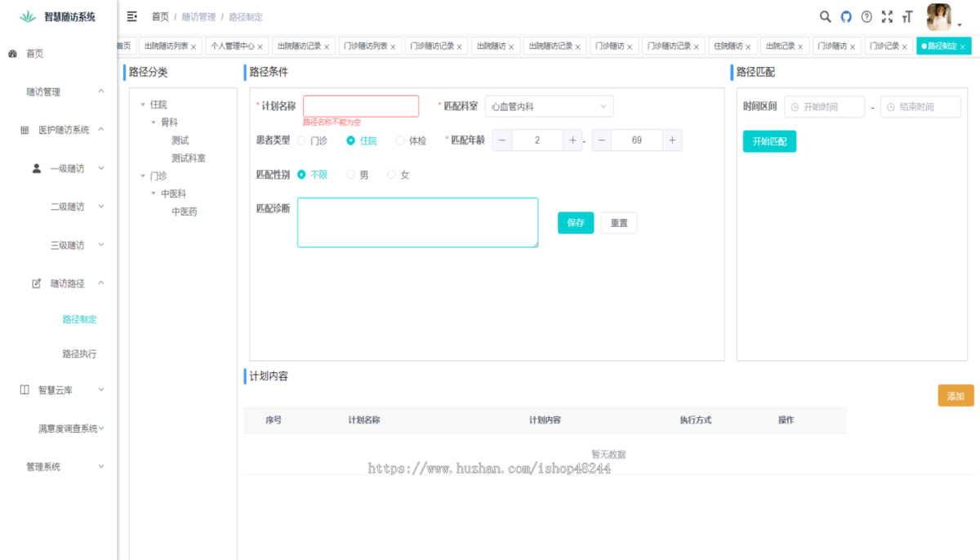Close the 出院记录 tab

click(x=800, y=47)
